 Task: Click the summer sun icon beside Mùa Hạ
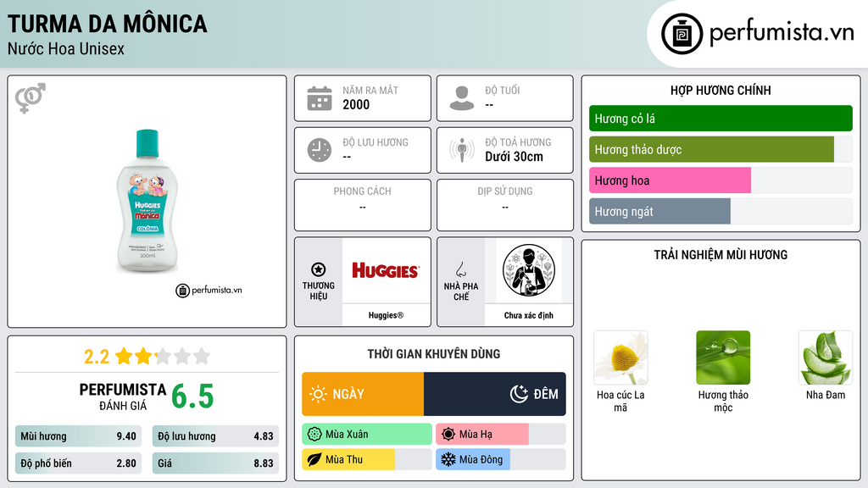448,435
